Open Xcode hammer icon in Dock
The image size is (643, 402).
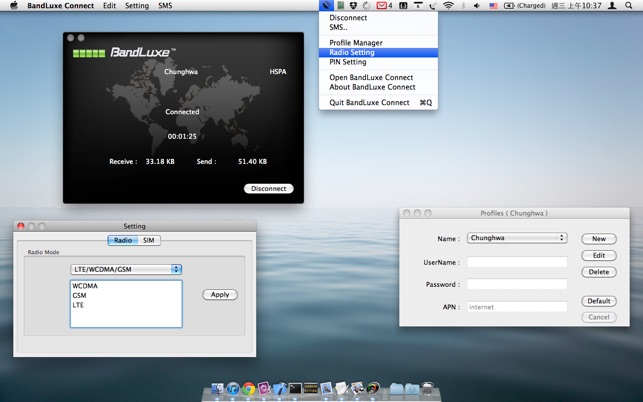coord(280,388)
